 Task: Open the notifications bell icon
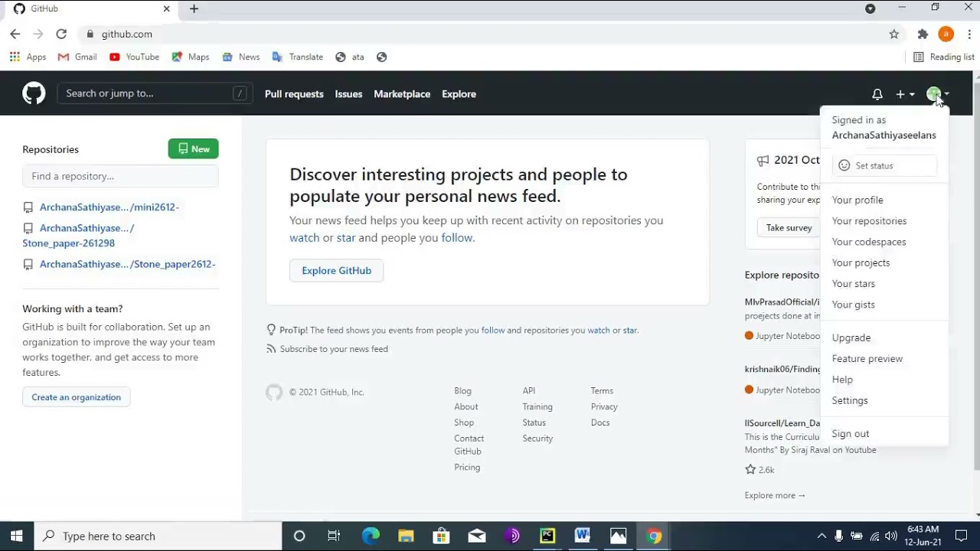pos(877,94)
